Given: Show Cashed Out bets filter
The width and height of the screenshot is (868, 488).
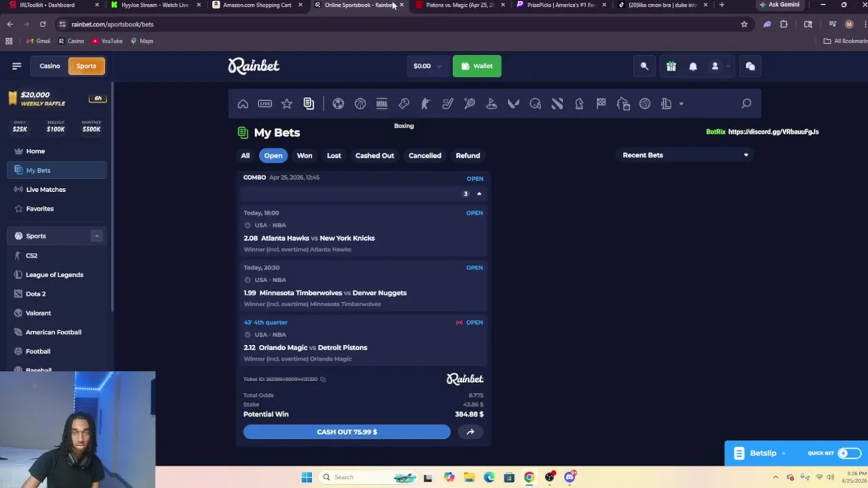Looking at the screenshot, I should tap(374, 155).
